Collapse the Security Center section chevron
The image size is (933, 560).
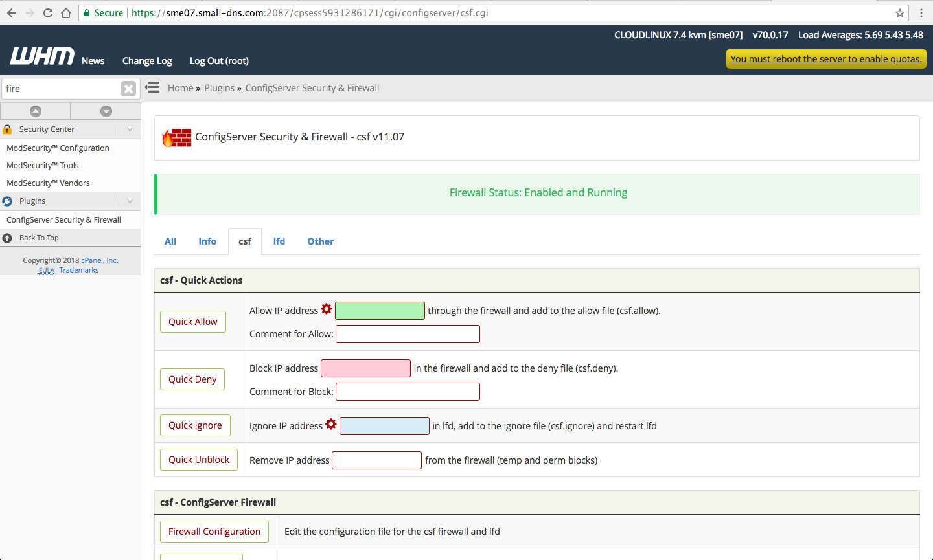(130, 129)
